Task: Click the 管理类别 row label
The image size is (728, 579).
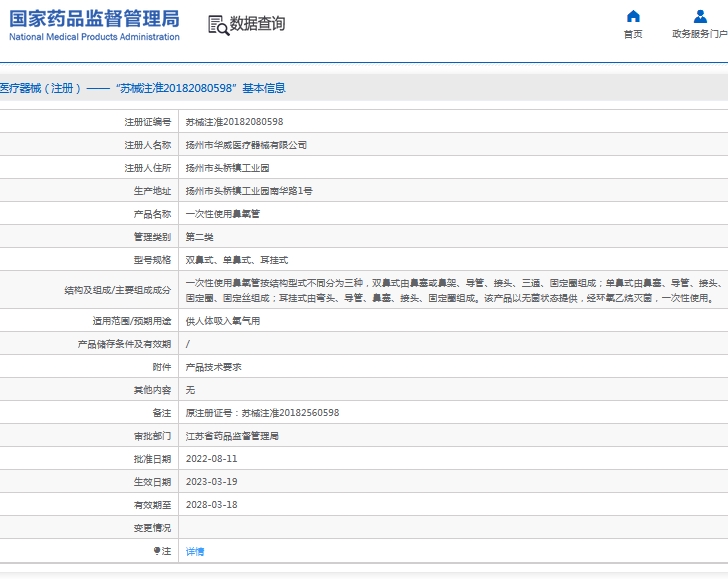Action: coord(152,237)
